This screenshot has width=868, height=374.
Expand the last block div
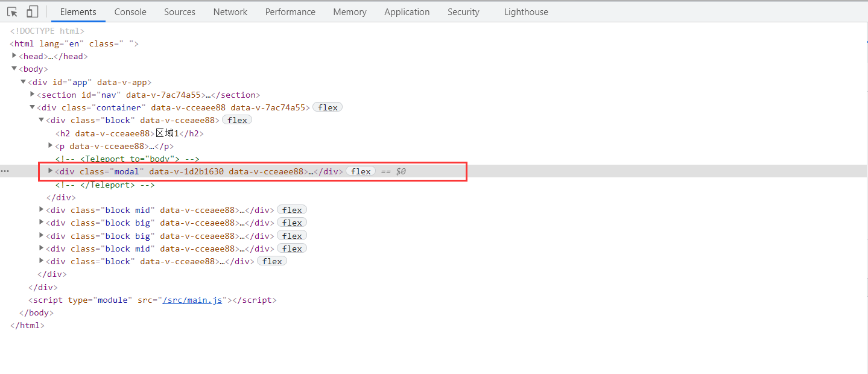tap(42, 261)
